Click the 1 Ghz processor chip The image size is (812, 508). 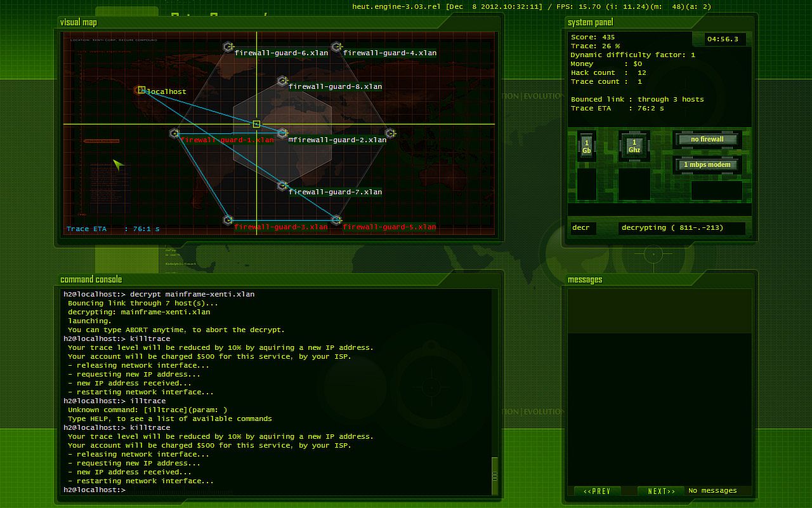tap(634, 146)
